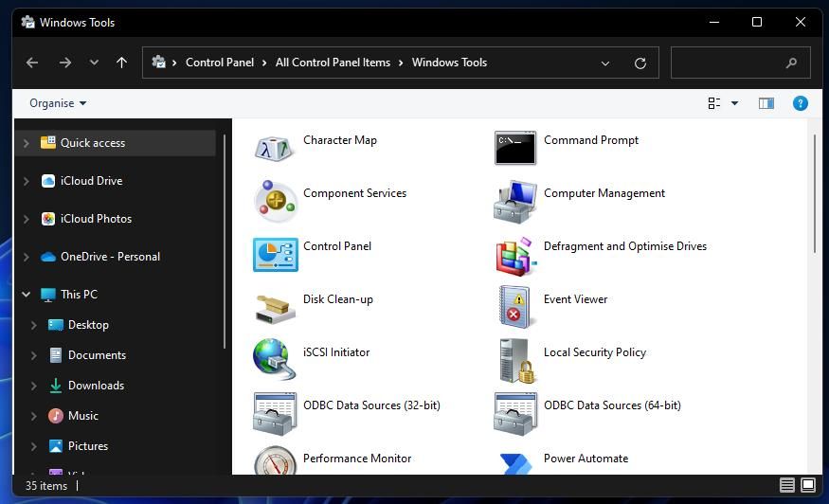Viewport: 829px width, 504px height.
Task: Expand the Quick access tree node
Action: click(x=26, y=143)
